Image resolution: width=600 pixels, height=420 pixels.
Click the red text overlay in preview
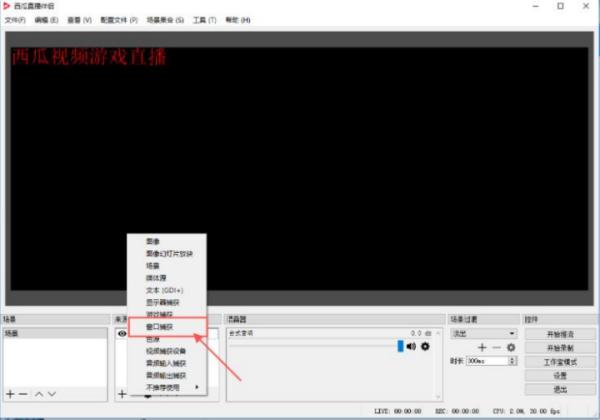(x=89, y=57)
